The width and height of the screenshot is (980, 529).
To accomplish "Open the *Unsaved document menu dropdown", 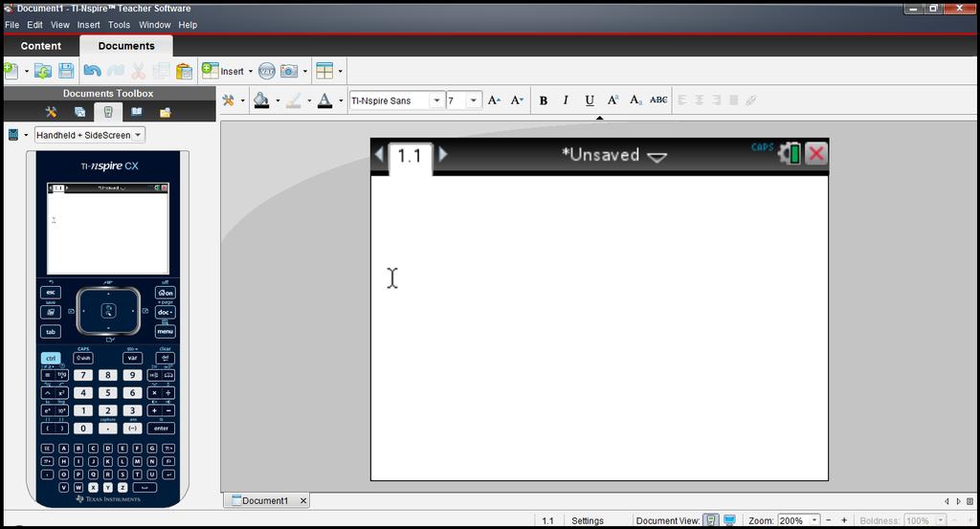I will tap(657, 157).
